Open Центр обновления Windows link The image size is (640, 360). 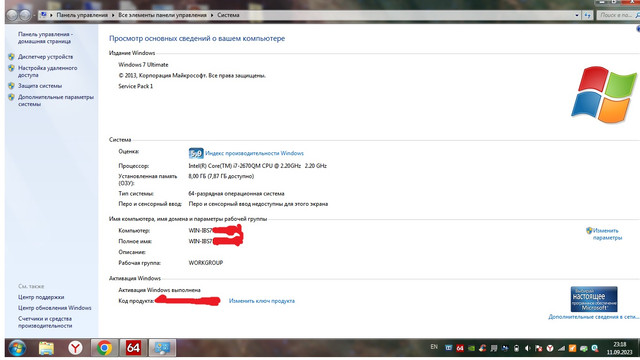(x=55, y=308)
